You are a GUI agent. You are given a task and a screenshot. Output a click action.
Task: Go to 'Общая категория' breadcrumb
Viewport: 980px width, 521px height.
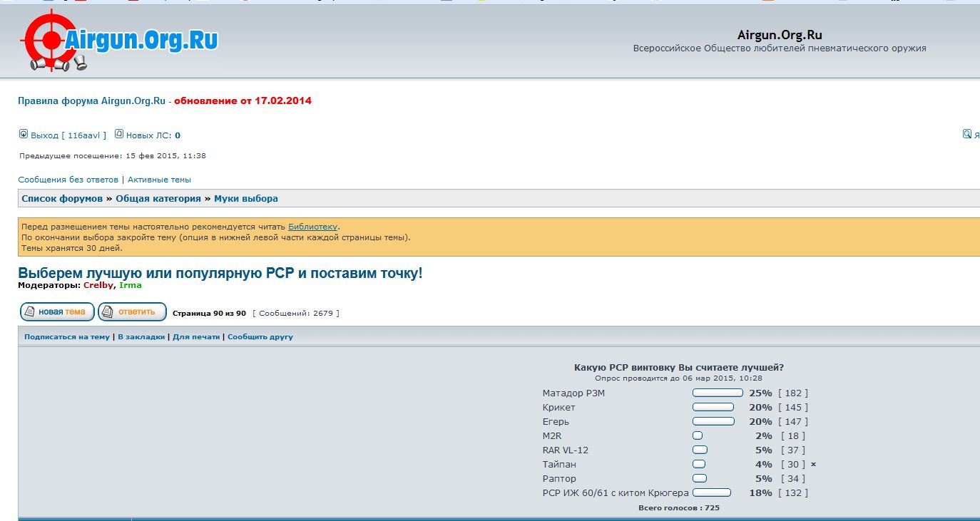tap(160, 199)
